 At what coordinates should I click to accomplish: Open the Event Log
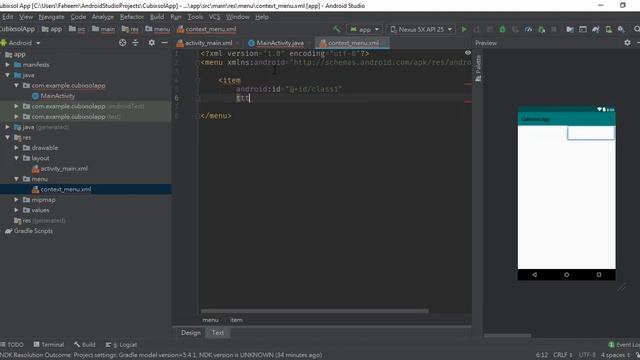click(x=624, y=344)
